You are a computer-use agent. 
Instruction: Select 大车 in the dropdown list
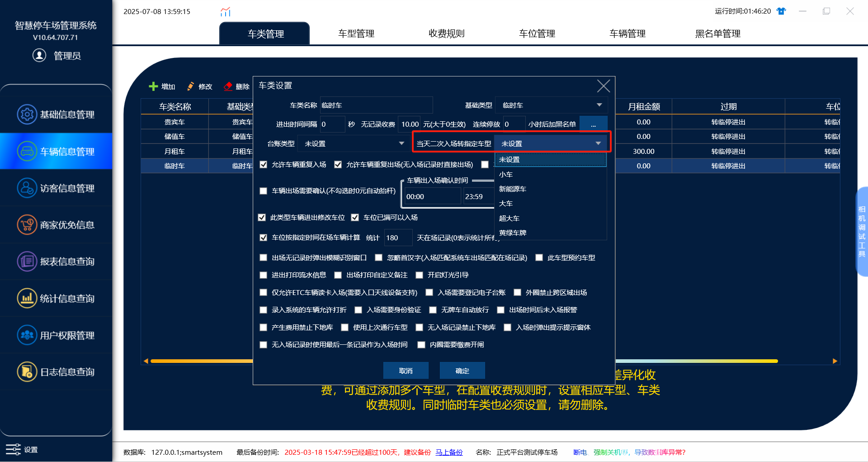[550, 204]
